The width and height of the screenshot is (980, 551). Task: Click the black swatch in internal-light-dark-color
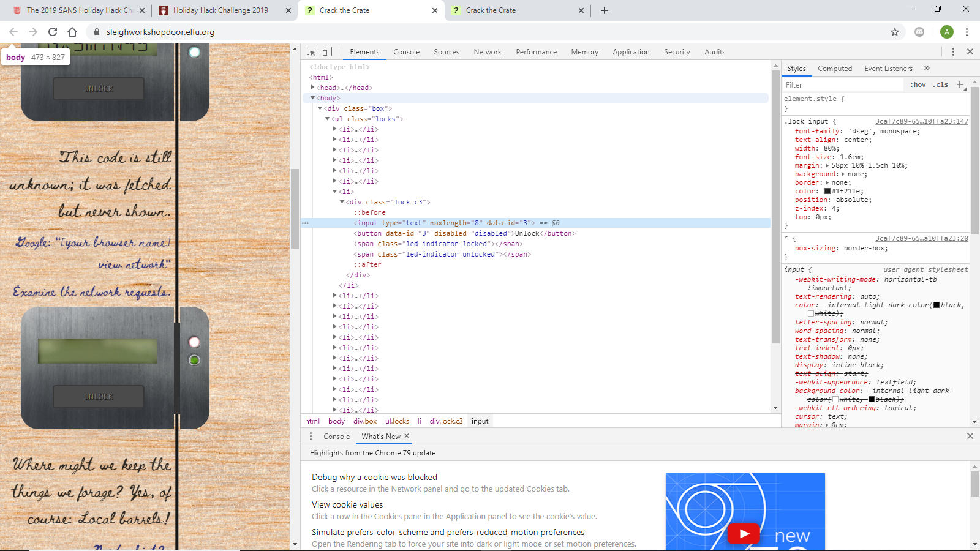pos(937,305)
